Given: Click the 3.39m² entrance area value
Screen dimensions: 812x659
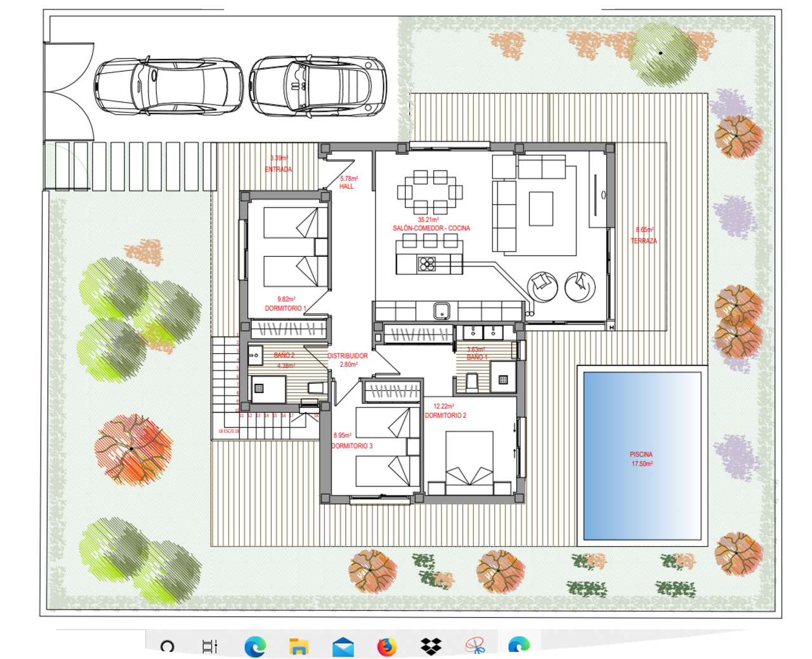Looking at the screenshot, I should (x=279, y=159).
